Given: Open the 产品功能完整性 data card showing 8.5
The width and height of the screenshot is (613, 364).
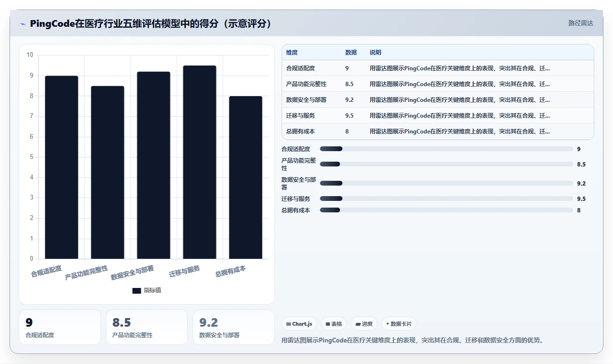Looking at the screenshot, I should tap(147, 327).
